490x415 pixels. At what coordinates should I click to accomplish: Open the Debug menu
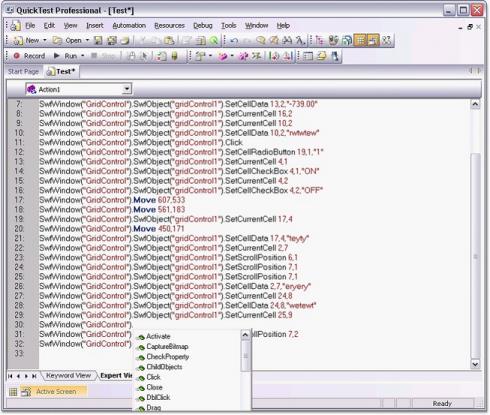click(203, 26)
